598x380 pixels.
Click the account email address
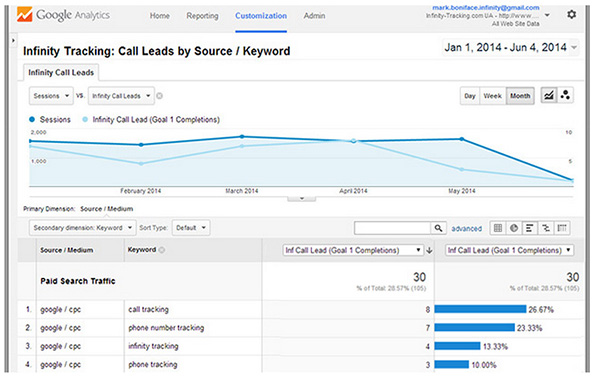click(485, 8)
